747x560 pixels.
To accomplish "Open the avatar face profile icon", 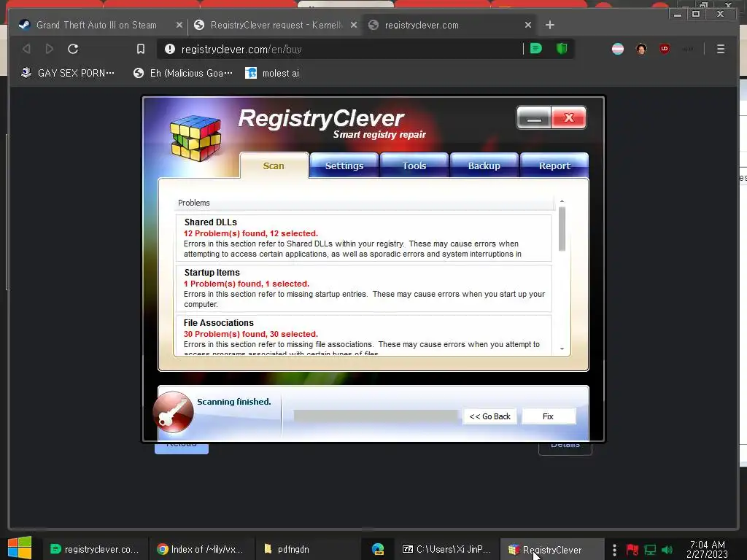I will click(641, 49).
